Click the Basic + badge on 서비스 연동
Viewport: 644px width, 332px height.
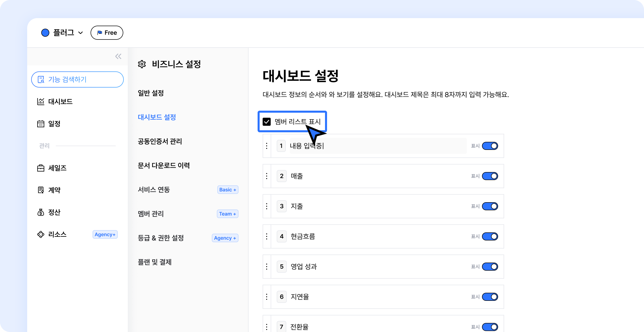click(228, 190)
